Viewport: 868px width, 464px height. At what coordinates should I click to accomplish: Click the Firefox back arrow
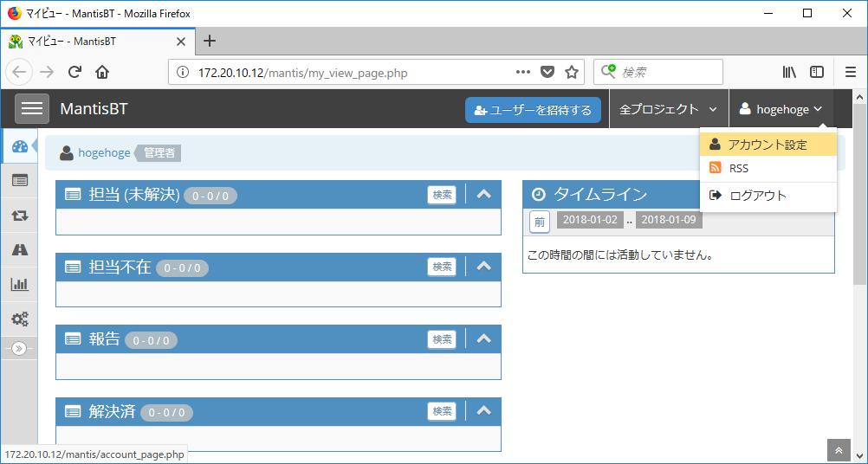click(x=19, y=73)
